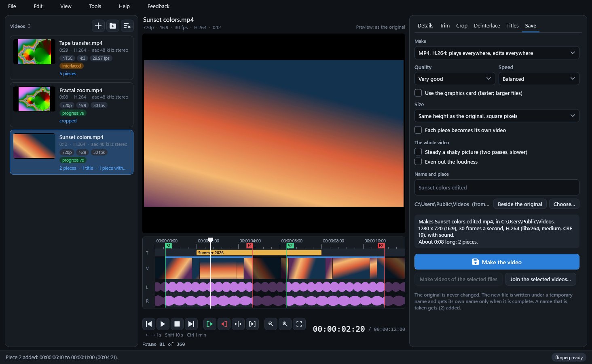Jump to end of the video
The image size is (592, 364).
(191, 324)
